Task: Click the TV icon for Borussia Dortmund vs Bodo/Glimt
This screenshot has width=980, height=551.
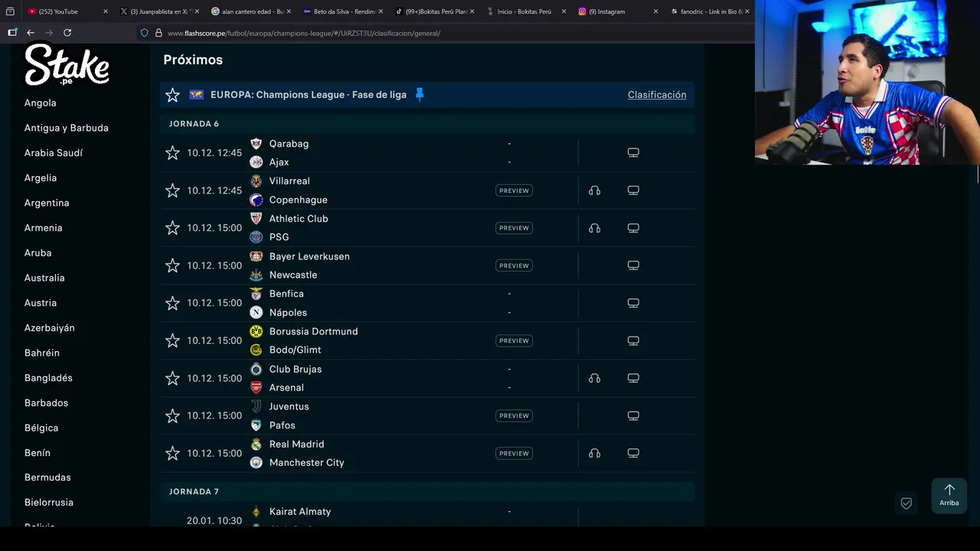Action: (x=633, y=341)
